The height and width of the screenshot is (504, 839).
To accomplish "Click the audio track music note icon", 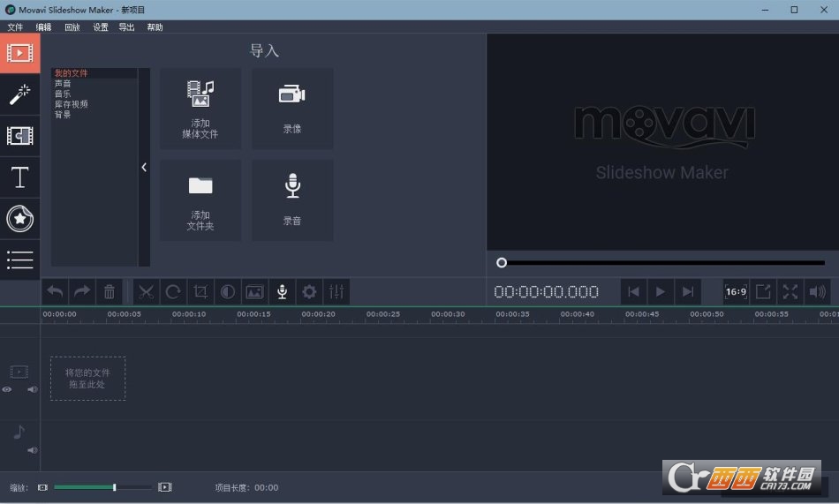I will point(19,432).
